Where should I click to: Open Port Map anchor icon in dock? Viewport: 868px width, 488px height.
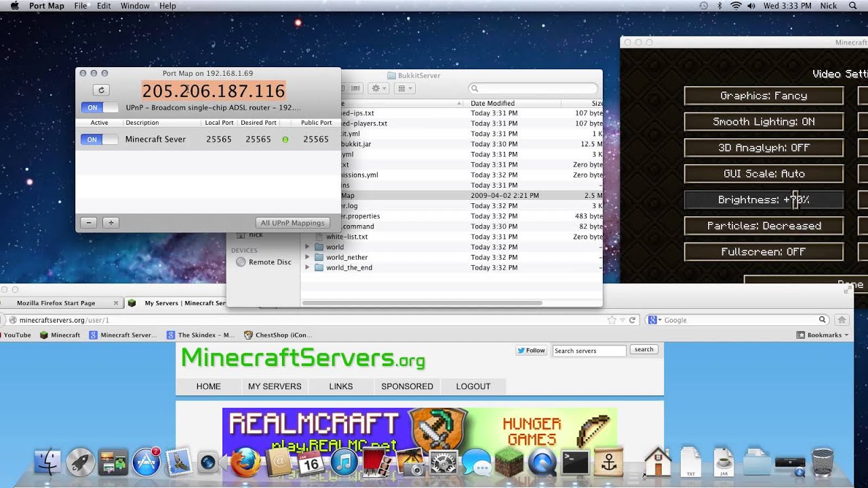[608, 463]
